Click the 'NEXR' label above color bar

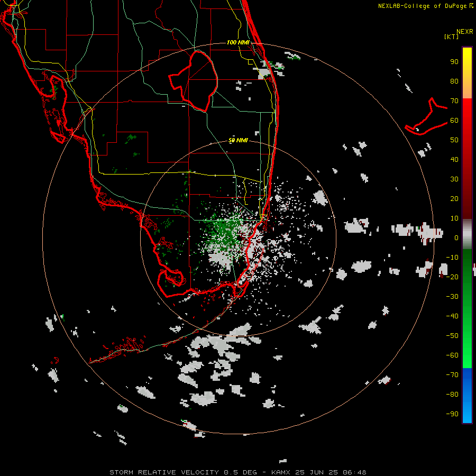[465, 32]
